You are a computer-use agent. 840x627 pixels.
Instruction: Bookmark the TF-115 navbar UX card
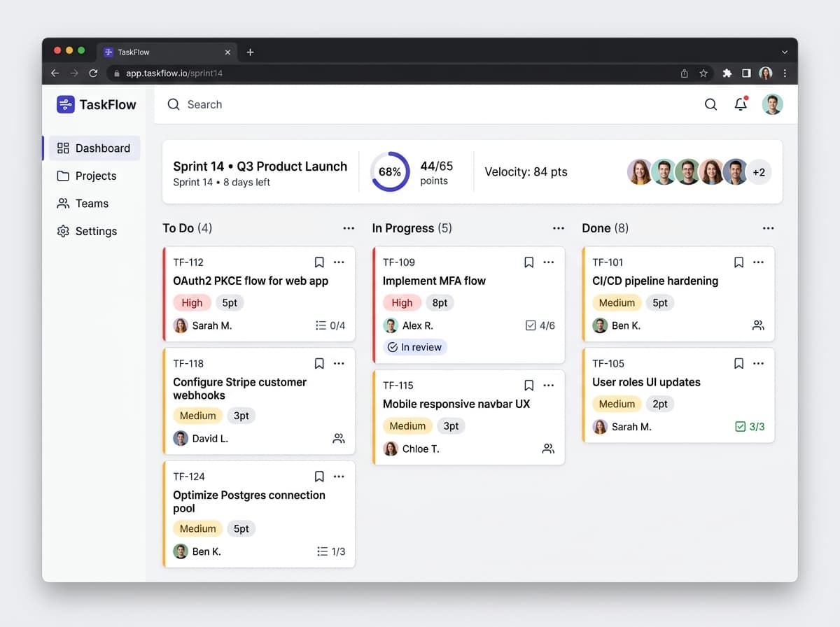(529, 386)
